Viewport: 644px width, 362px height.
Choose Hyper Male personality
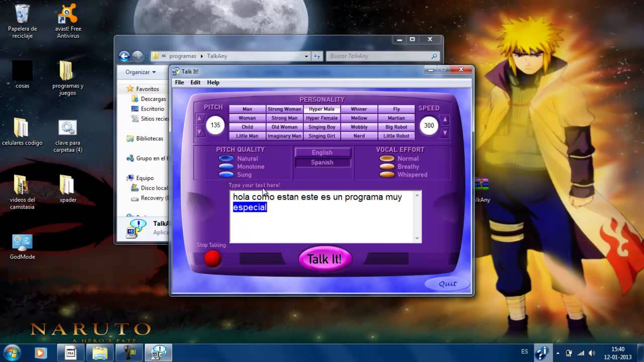(322, 109)
